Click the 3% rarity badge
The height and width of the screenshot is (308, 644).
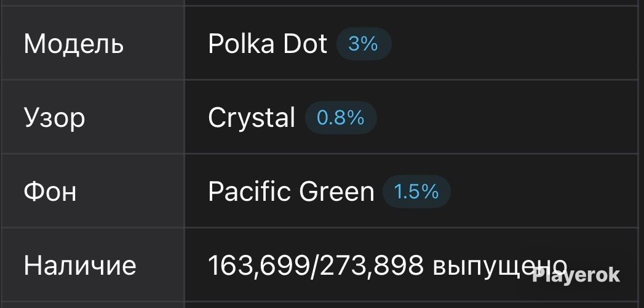point(364,44)
